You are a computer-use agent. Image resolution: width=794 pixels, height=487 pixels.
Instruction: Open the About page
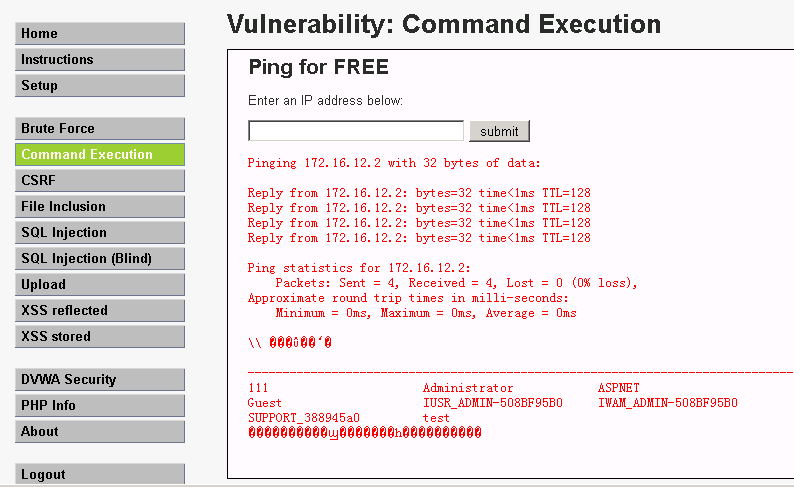(x=100, y=432)
